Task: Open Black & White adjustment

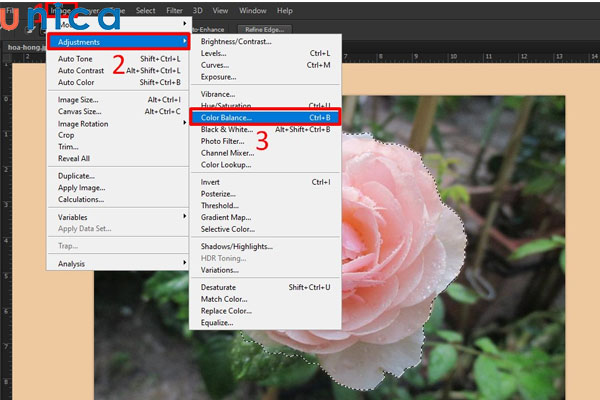Action: (x=265, y=129)
